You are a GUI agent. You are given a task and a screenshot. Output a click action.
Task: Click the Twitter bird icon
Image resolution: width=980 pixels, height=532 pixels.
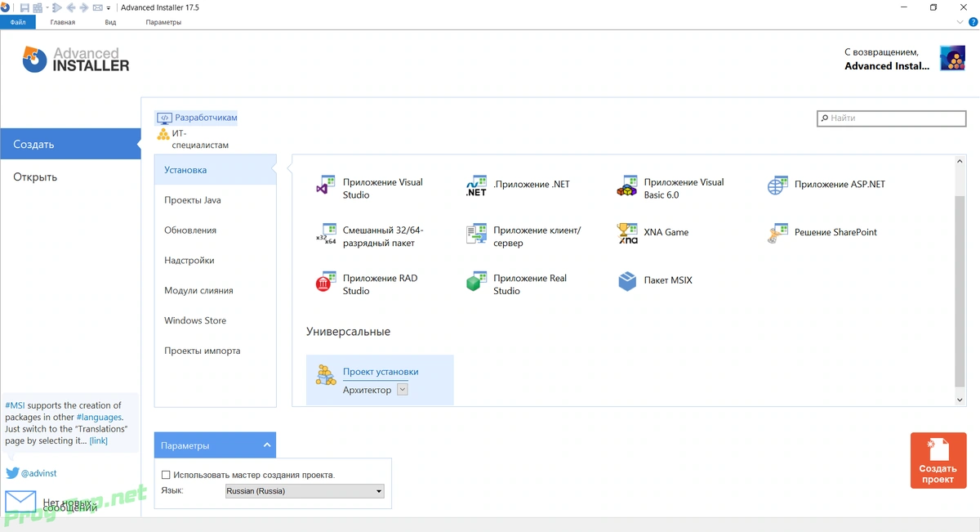tap(12, 473)
